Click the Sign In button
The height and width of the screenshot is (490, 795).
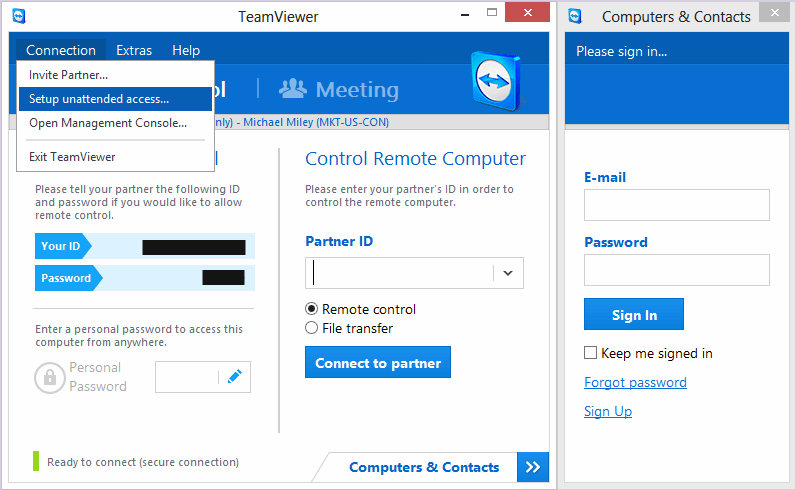click(x=634, y=315)
